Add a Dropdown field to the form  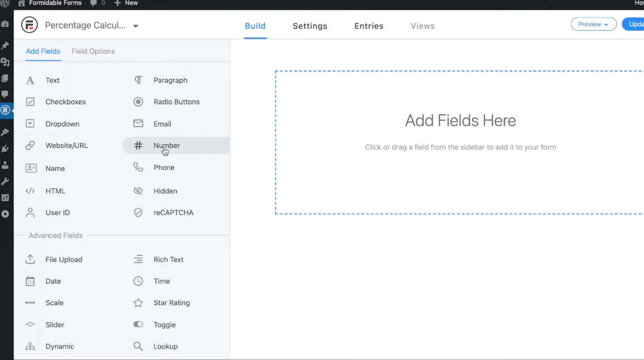pos(62,124)
